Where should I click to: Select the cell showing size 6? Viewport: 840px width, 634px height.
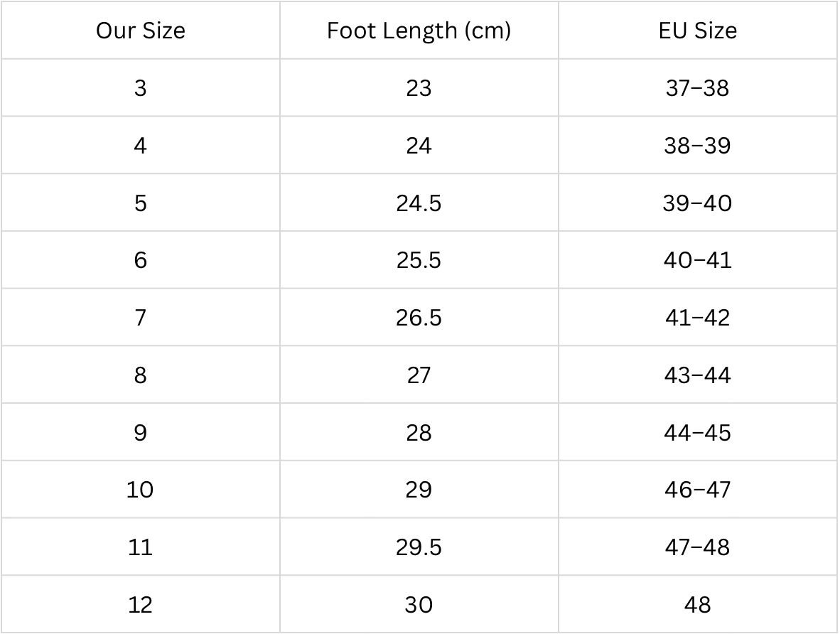coord(141,260)
